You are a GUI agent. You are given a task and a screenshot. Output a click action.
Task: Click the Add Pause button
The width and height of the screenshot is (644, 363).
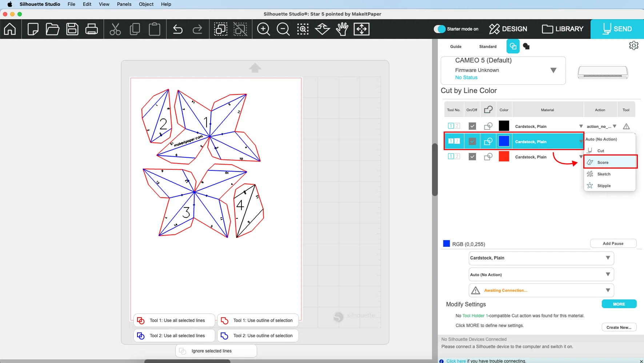pos(613,243)
